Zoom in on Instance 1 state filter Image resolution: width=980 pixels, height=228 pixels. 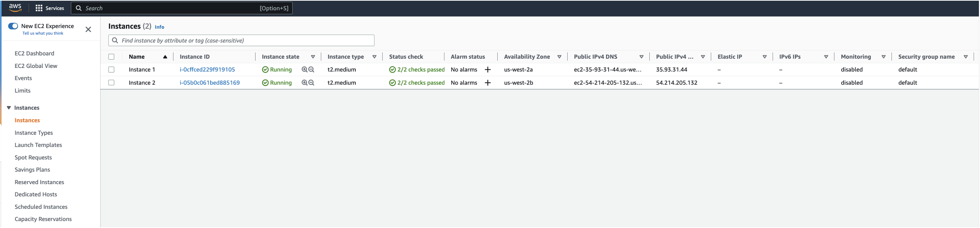(x=305, y=70)
